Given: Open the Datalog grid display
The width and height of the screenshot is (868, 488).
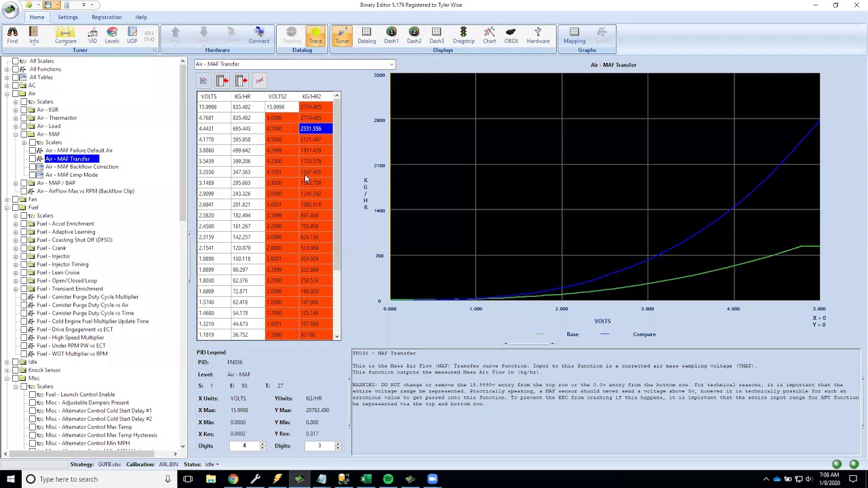Looking at the screenshot, I should [x=367, y=35].
